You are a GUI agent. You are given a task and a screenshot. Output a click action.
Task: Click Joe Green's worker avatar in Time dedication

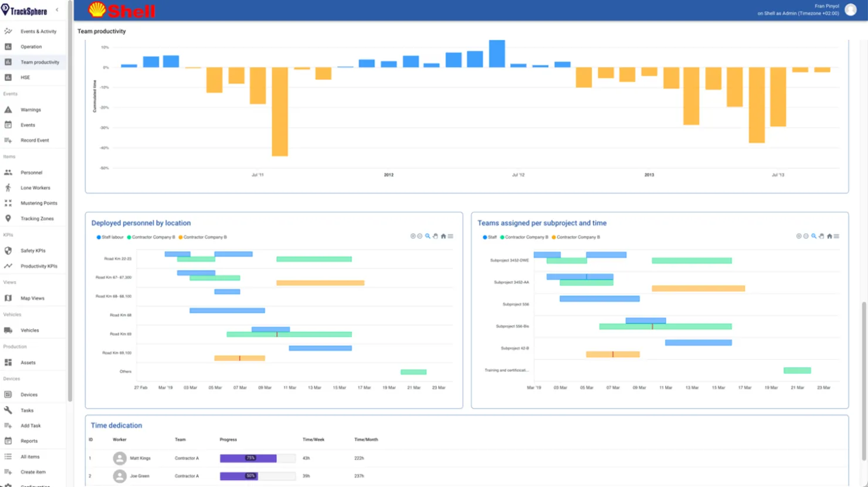(120, 476)
